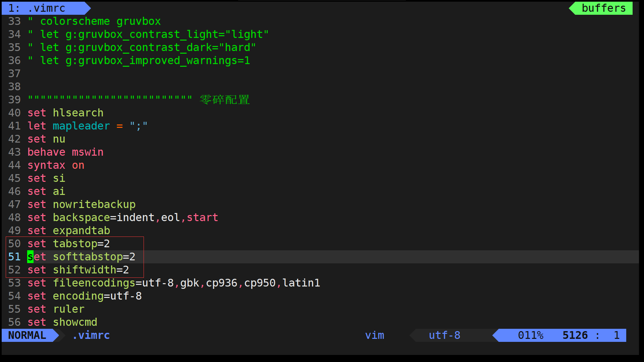Viewport: 644px width, 362px height.
Task: Click the mapleader variable name
Action: tap(81, 126)
